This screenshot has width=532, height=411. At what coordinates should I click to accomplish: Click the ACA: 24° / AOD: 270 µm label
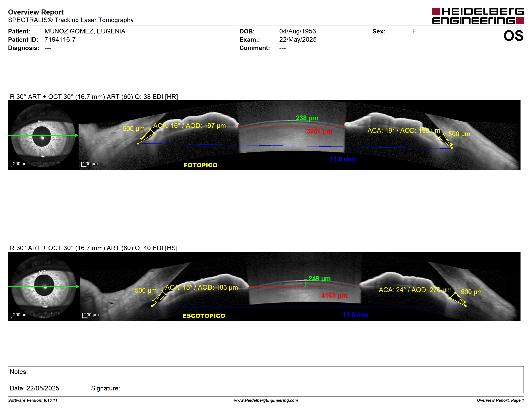click(415, 290)
